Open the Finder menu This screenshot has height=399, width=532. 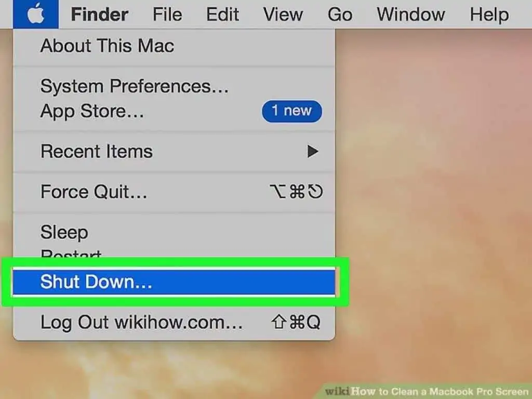(x=99, y=15)
